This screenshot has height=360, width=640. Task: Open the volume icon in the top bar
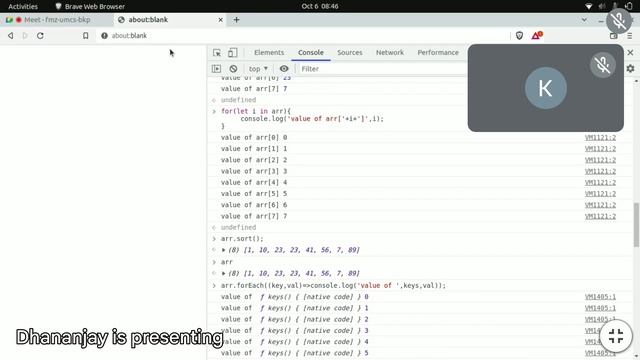coord(602,6)
